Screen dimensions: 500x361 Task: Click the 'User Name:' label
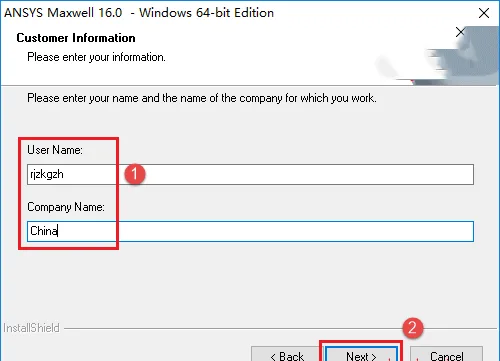pos(55,150)
